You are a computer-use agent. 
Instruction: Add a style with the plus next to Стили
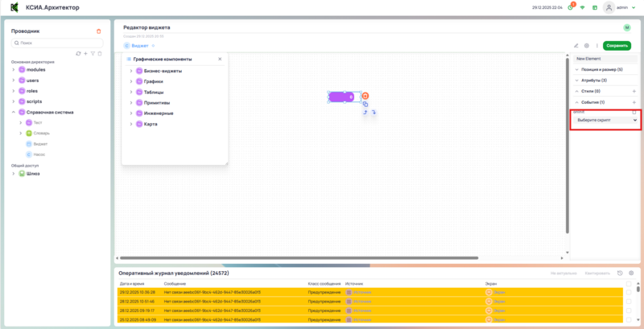pos(634,92)
